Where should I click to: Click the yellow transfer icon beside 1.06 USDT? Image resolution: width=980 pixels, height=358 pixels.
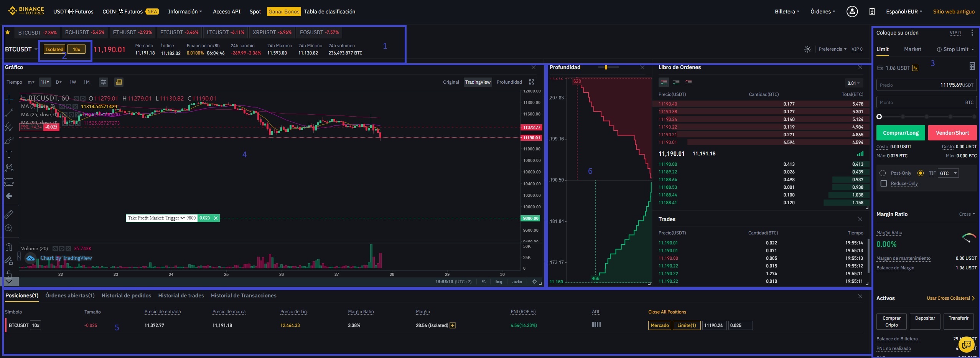click(915, 68)
